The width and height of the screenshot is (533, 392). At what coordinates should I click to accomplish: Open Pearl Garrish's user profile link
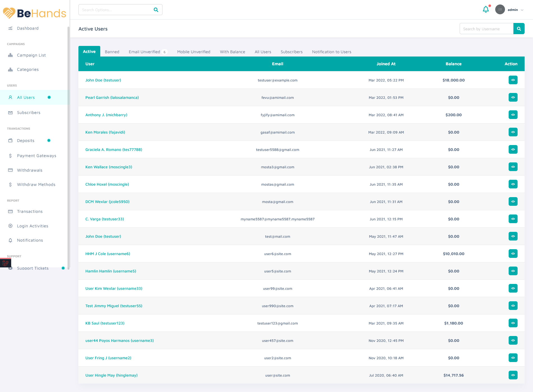pos(112,97)
